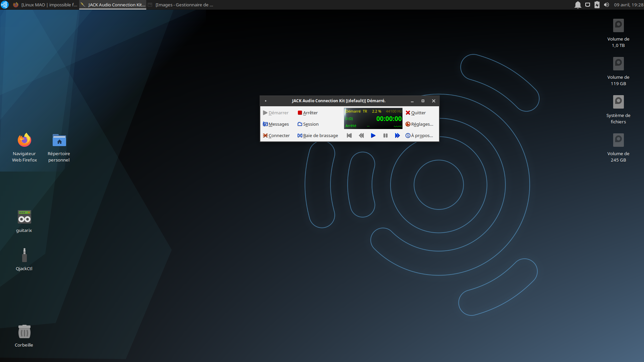This screenshot has width=644, height=362.
Task: Open the À propos dialog
Action: (x=419, y=135)
